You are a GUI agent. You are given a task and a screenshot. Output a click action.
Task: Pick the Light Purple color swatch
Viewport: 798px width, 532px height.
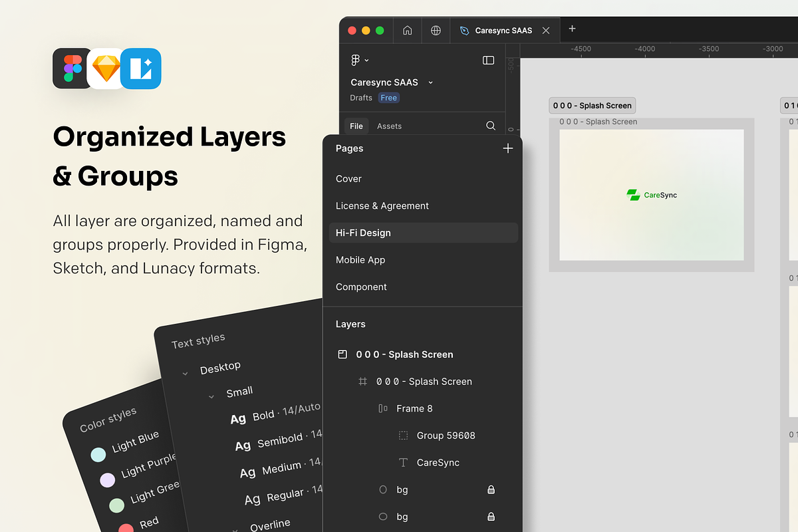coord(107,480)
